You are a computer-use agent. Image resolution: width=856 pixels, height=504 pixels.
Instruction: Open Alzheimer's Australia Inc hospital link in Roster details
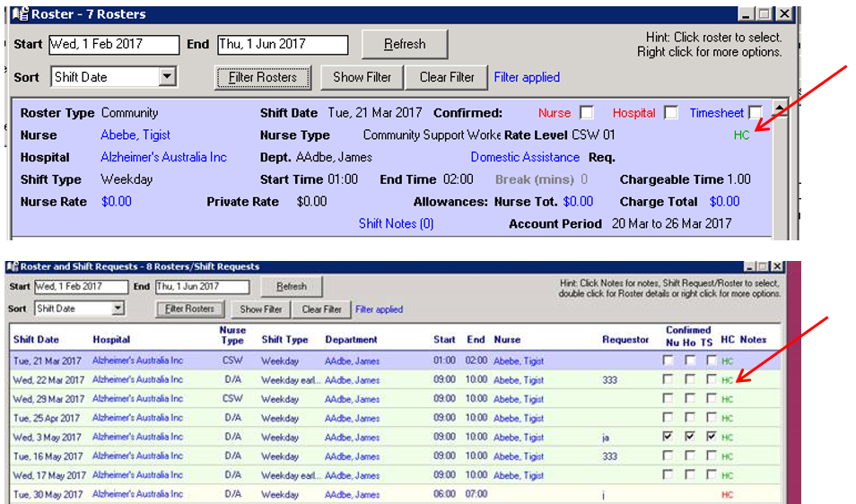[164, 157]
